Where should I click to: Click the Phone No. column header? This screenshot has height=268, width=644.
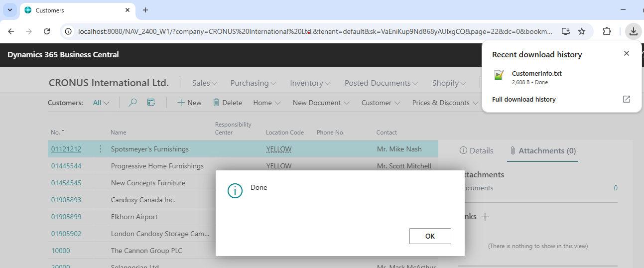[x=331, y=133]
